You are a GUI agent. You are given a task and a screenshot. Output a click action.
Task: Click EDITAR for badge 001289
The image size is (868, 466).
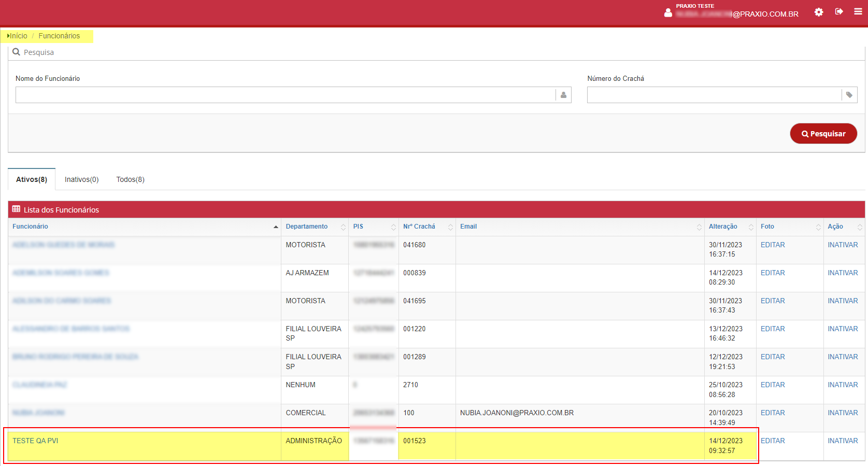tap(773, 357)
